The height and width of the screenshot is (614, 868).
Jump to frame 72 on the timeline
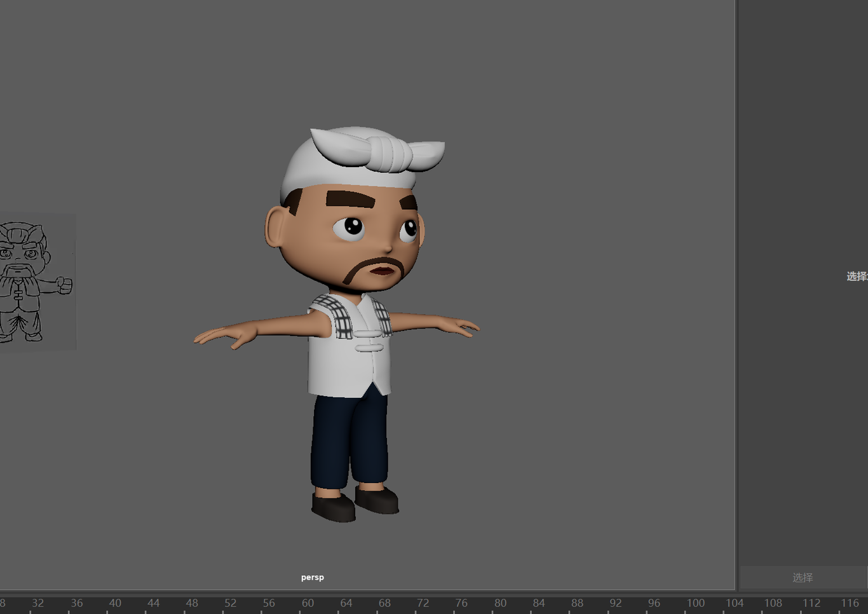(423, 603)
